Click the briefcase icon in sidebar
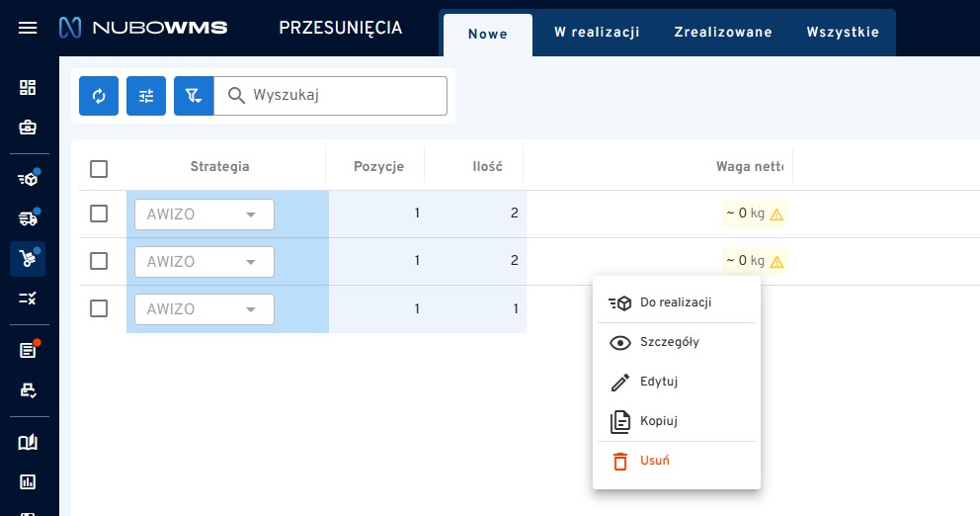This screenshot has height=516, width=980. coord(28,128)
